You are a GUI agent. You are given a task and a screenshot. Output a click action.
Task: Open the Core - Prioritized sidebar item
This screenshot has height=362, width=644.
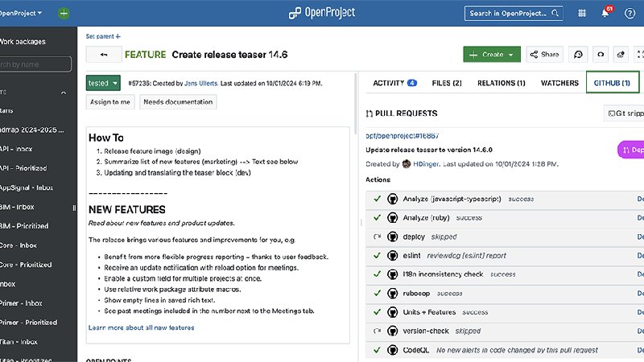pyautogui.click(x=26, y=265)
